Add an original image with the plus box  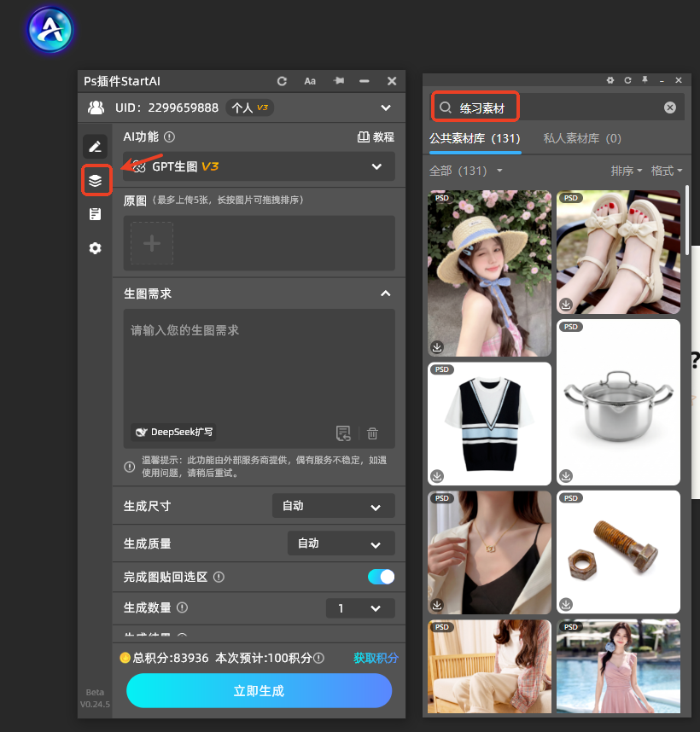tap(152, 243)
